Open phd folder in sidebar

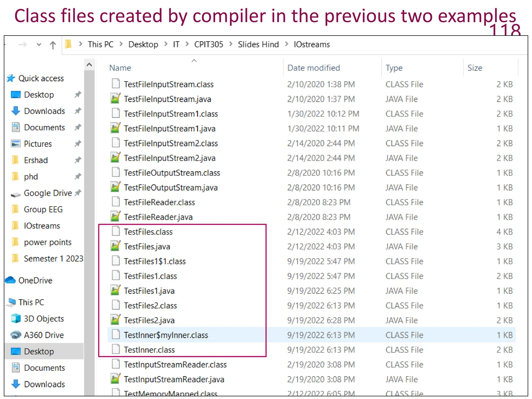[31, 177]
